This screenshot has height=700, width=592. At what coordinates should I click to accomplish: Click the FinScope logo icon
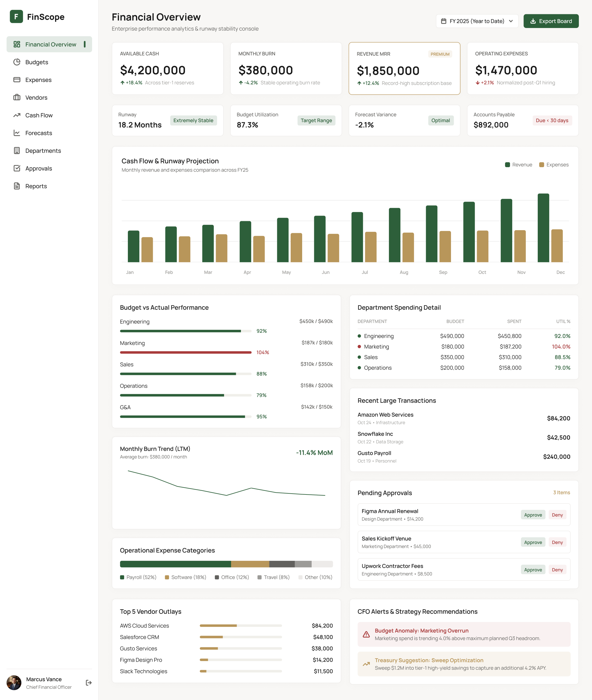[x=16, y=17]
